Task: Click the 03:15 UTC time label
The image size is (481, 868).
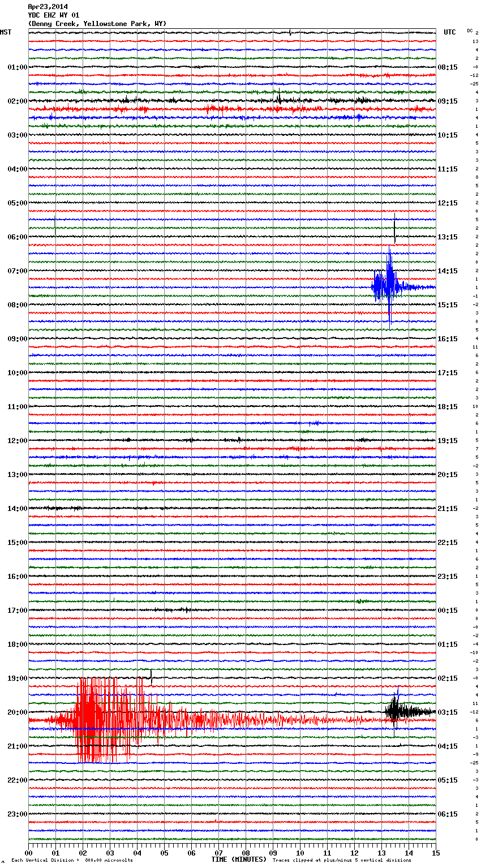Action: [x=448, y=712]
